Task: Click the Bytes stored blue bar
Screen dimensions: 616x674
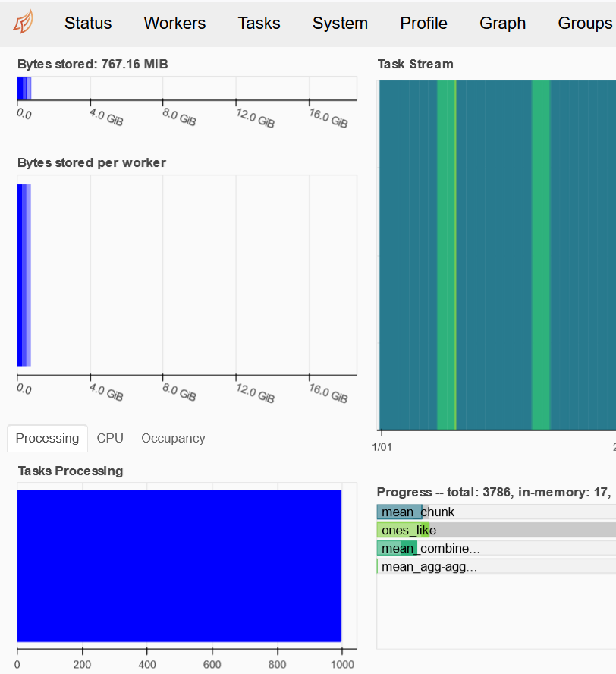Action: pyautogui.click(x=24, y=89)
